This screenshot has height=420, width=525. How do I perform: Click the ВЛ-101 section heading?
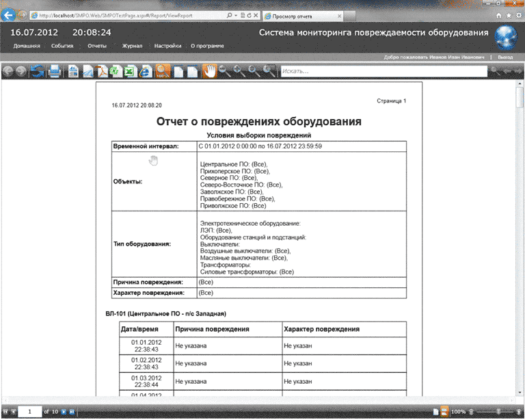coord(165,314)
